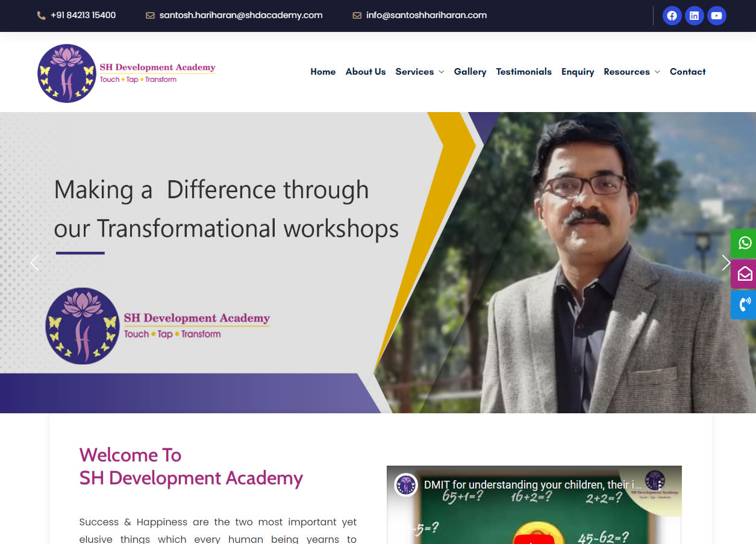This screenshot has height=544, width=756.
Task: Advance to the next slider image arrow
Action: [x=726, y=263]
